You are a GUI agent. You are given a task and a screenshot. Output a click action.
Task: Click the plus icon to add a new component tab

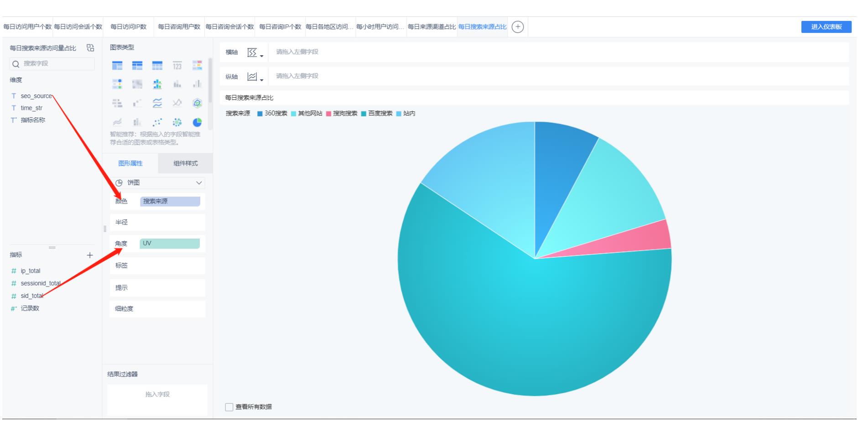coord(518,27)
